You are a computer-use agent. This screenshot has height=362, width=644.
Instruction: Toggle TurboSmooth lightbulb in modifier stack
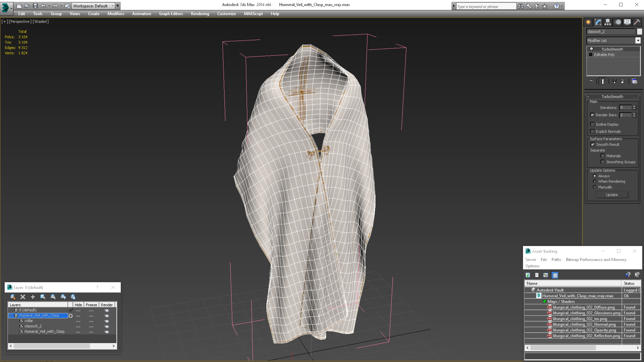coord(591,49)
